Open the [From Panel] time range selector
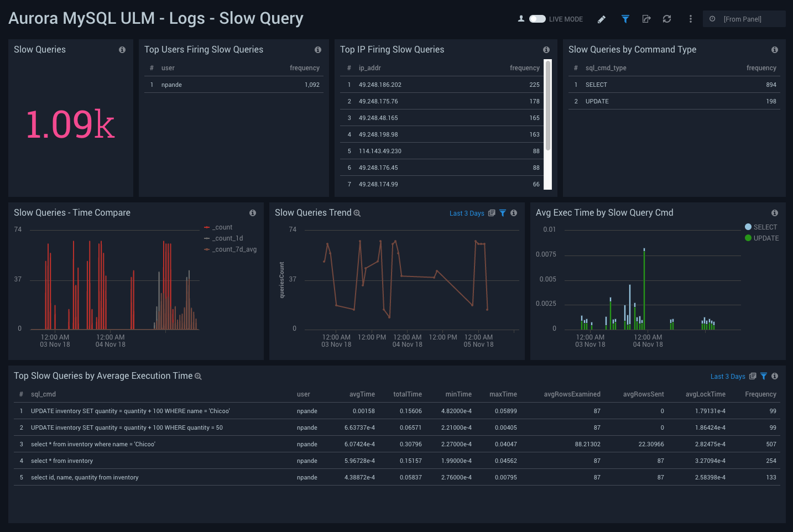The height and width of the screenshot is (532, 793). tap(743, 19)
